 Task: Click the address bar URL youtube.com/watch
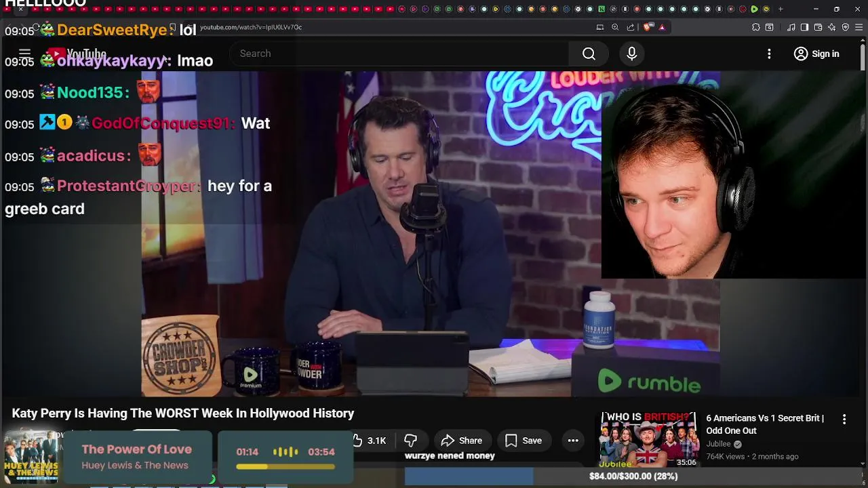click(x=251, y=27)
